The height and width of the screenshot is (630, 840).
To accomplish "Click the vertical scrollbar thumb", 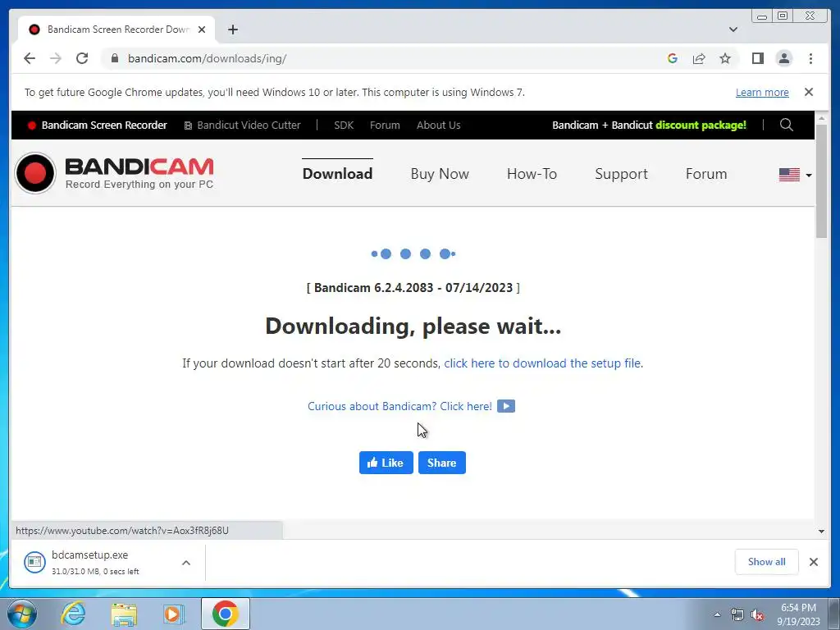I will (821, 181).
